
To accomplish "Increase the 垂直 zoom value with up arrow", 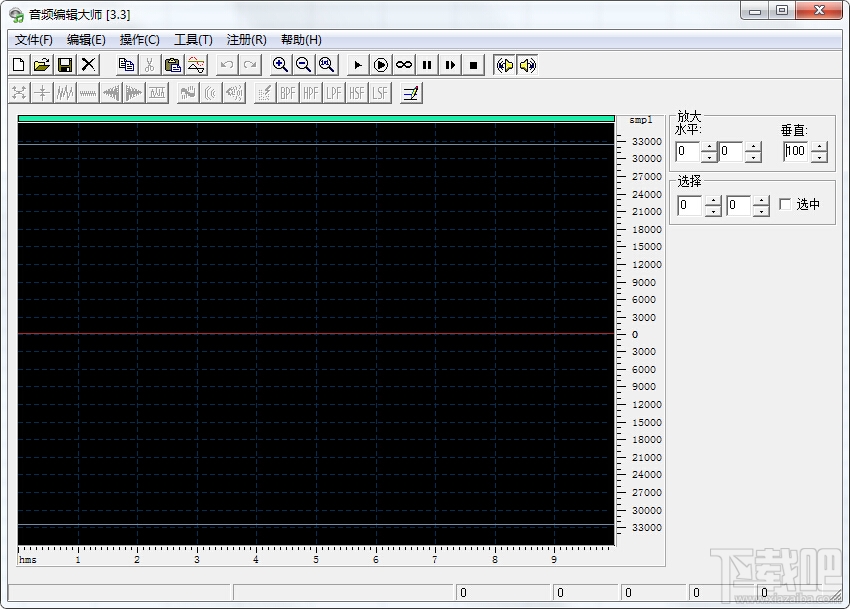I will [819, 147].
